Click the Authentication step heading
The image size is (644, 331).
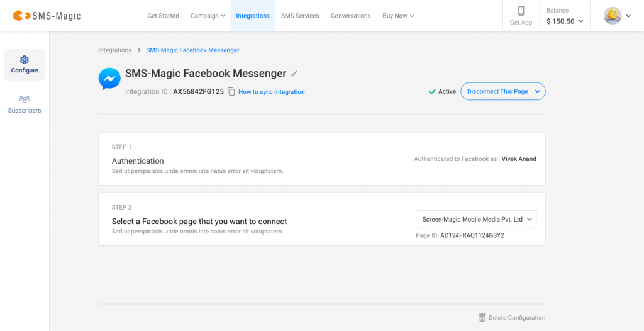click(138, 160)
